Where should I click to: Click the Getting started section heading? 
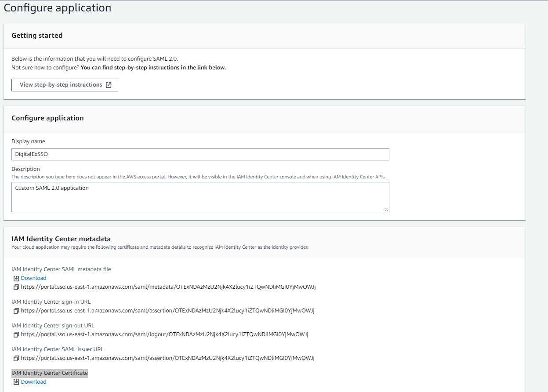tap(37, 36)
